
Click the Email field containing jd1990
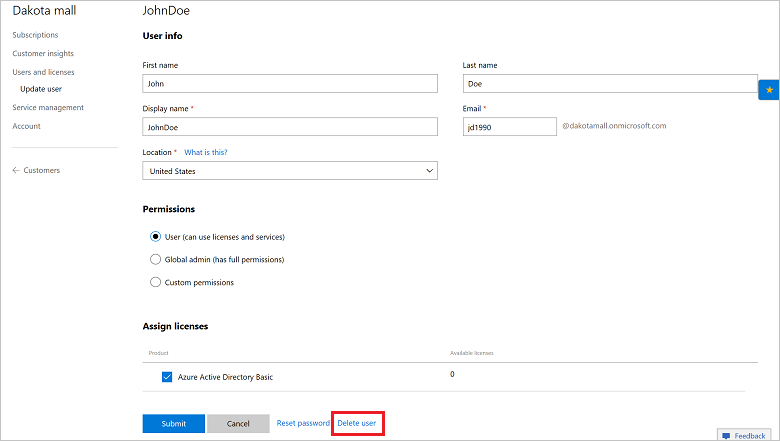point(510,127)
